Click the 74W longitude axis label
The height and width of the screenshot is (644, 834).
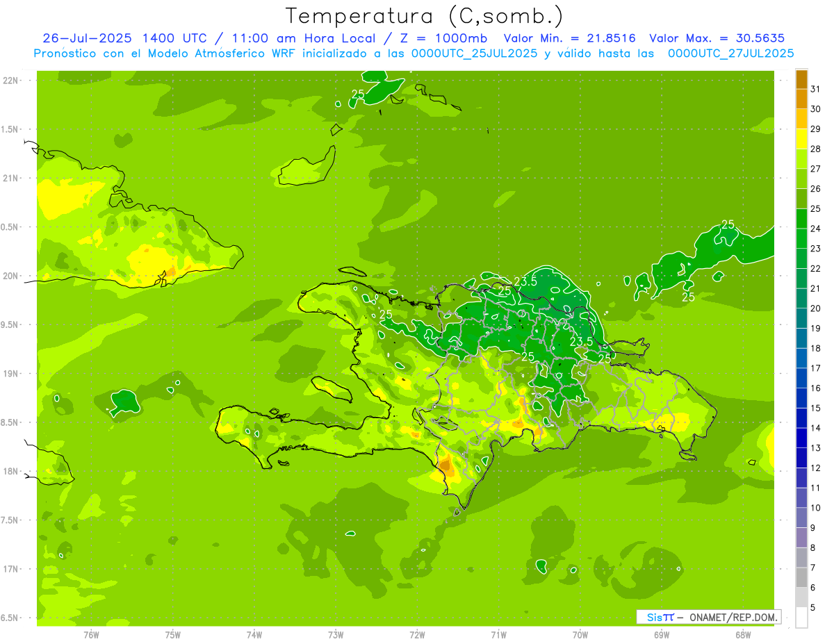pos(254,635)
